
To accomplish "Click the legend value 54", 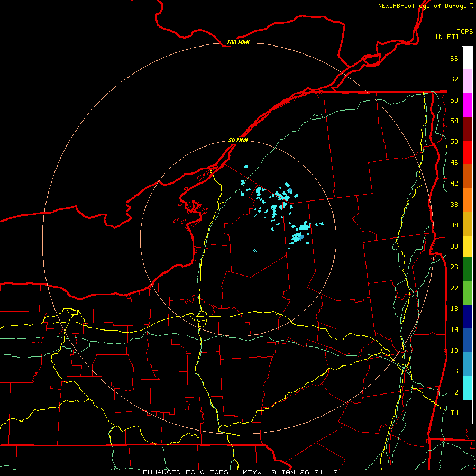I will tap(454, 121).
